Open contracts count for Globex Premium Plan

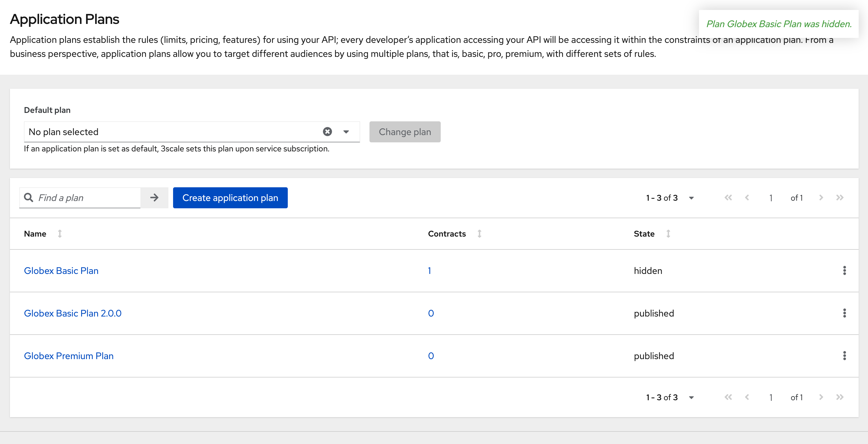pyautogui.click(x=430, y=356)
